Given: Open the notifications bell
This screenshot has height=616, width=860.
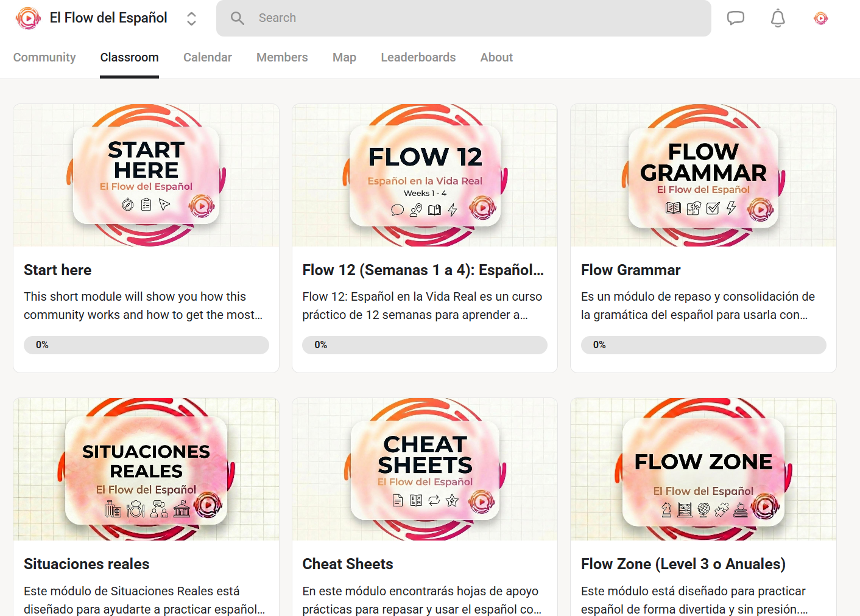Looking at the screenshot, I should (778, 18).
